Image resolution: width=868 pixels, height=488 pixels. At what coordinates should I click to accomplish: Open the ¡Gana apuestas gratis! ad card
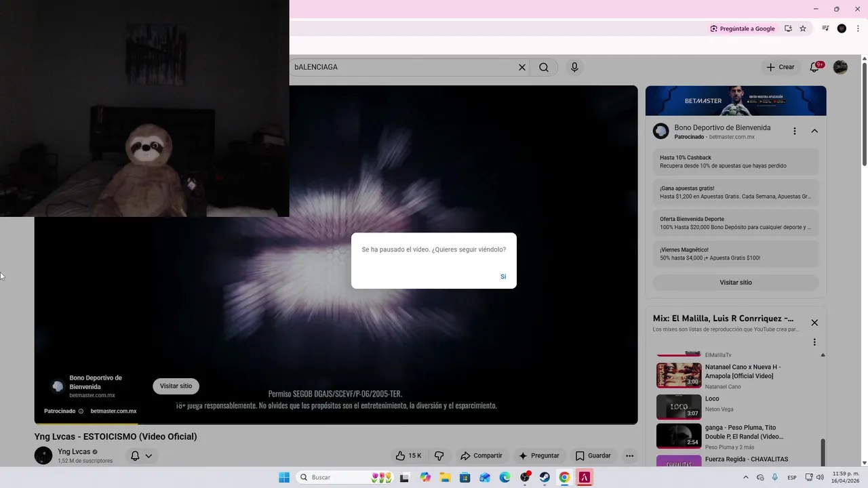click(x=736, y=192)
